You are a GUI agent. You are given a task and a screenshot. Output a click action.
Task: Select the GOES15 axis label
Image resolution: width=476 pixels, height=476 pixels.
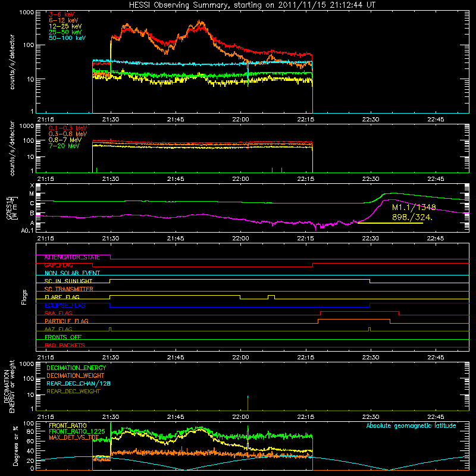[9, 208]
